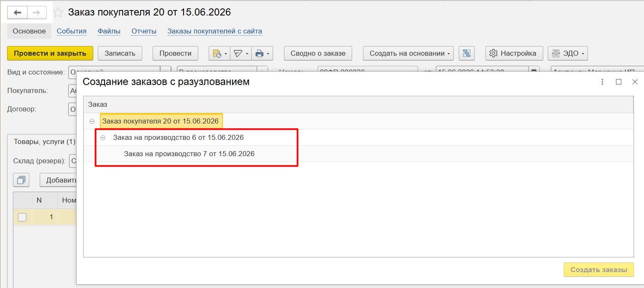The image size is (644, 288).
Task: Tick the checkbox in table row 1
Action: [22, 217]
